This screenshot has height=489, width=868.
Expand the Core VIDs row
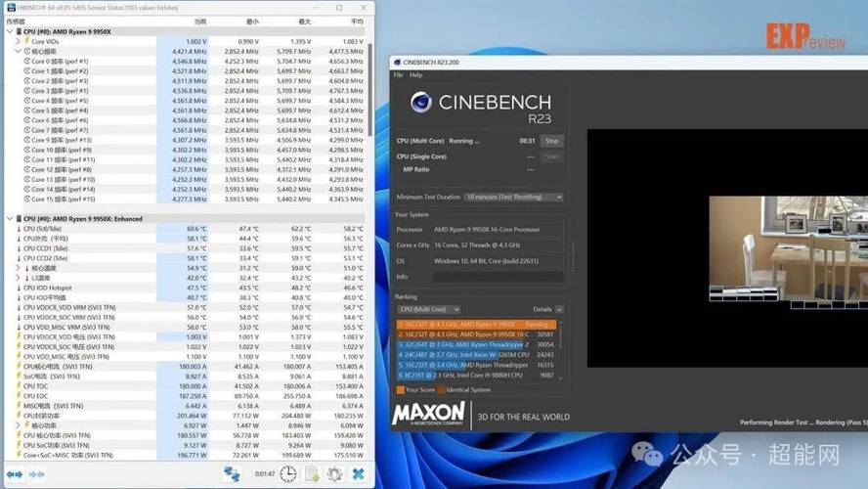(x=18, y=41)
